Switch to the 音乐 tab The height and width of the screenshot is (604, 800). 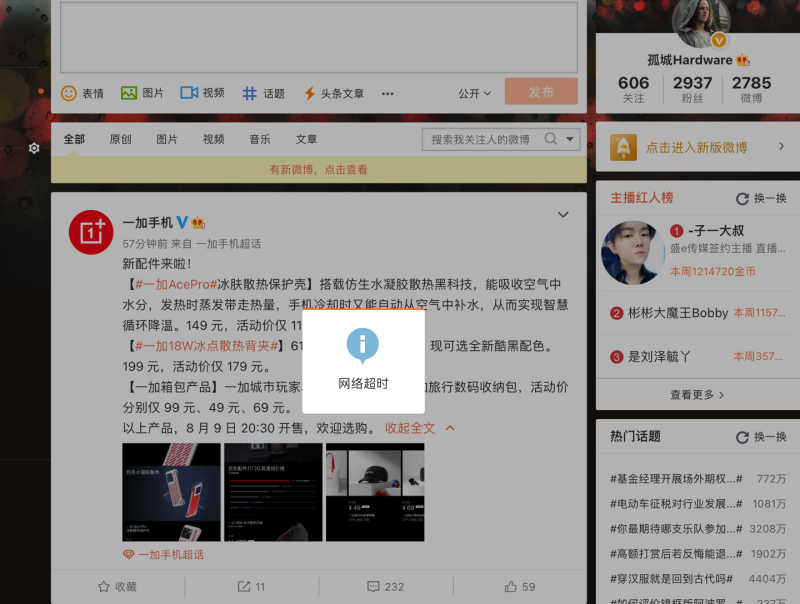pyautogui.click(x=260, y=139)
